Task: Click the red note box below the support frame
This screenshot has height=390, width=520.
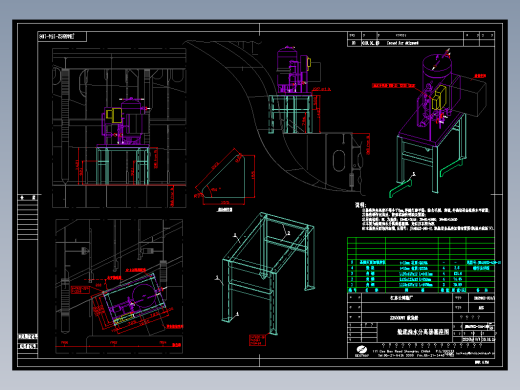Action: point(257,340)
